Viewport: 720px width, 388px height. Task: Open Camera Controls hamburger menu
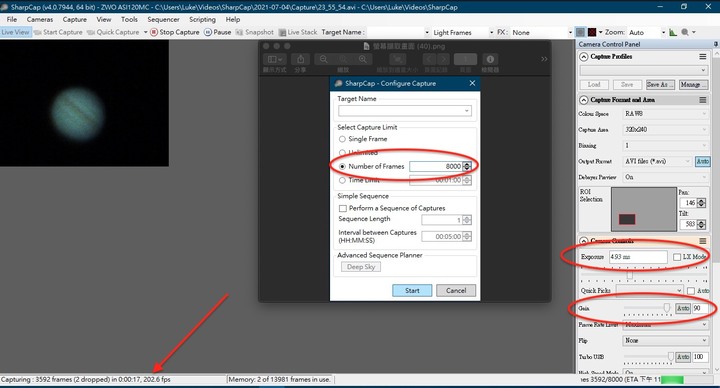pos(703,241)
